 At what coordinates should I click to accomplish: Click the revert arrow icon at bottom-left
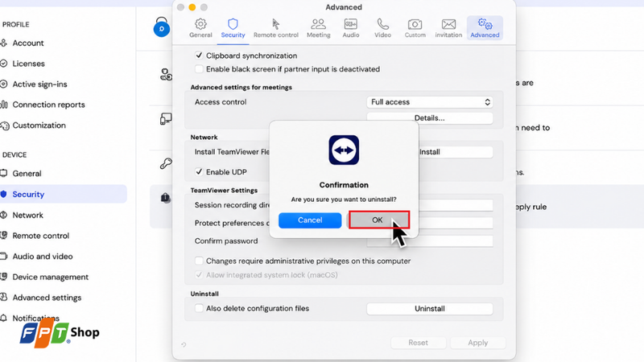184,344
